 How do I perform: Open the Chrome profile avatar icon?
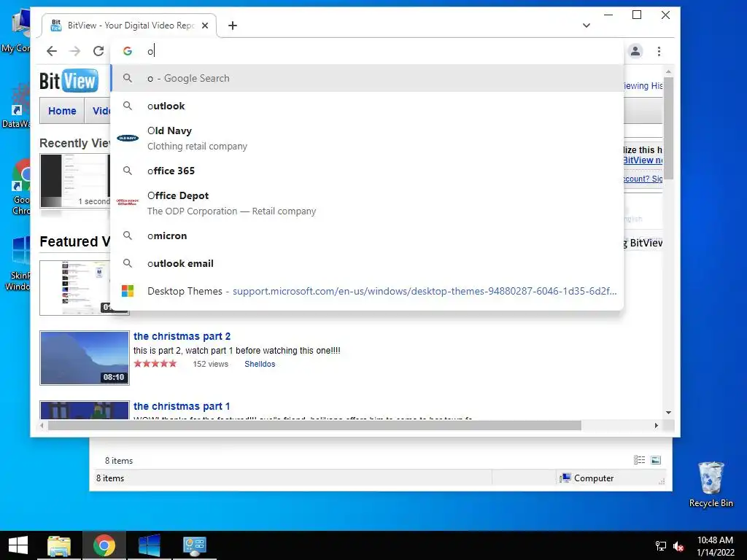click(x=635, y=51)
